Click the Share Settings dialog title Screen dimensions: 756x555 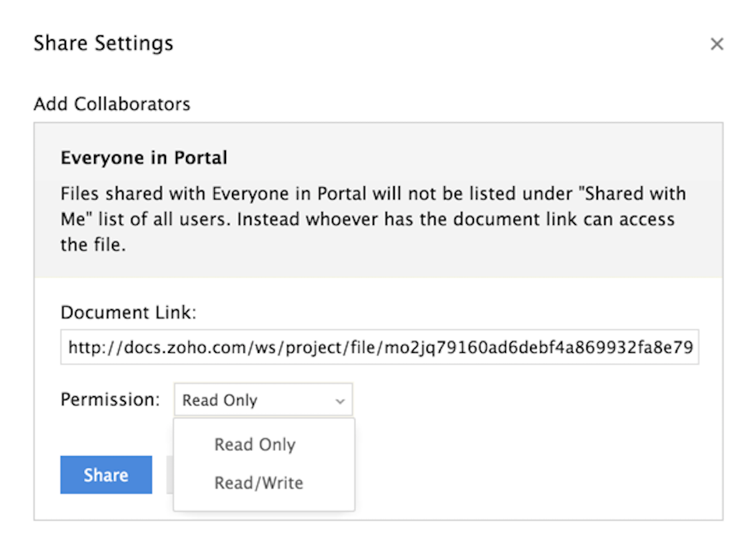tap(103, 43)
